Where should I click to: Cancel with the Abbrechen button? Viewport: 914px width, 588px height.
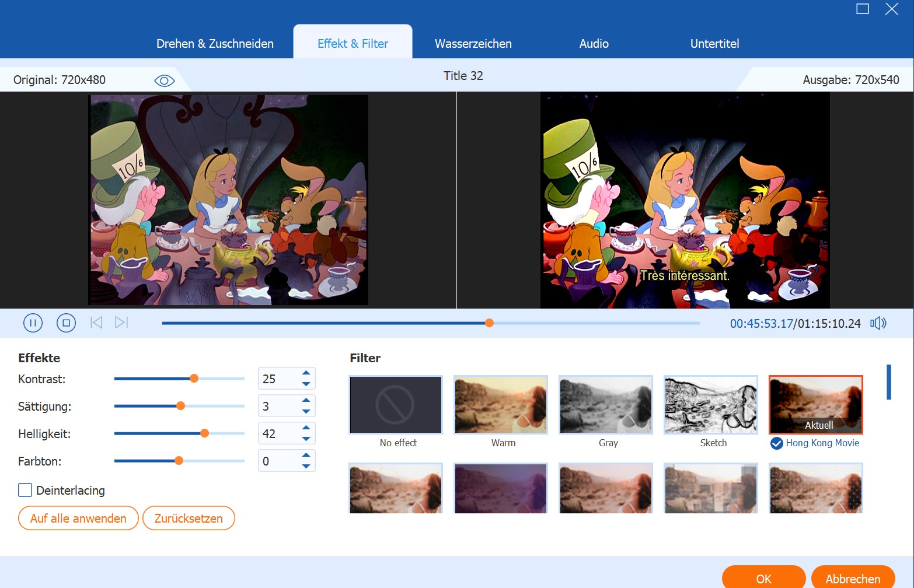pos(853,578)
